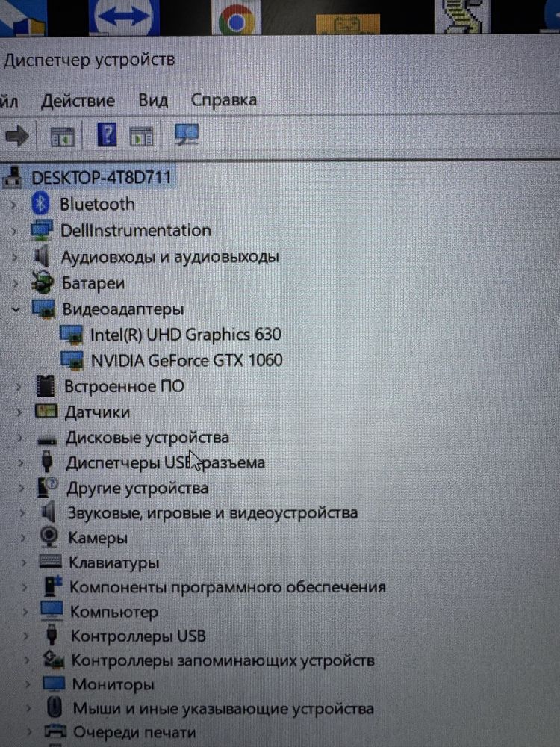The image size is (560, 747).
Task: Click the Диспетчеры USB-разъема plug icon
Action: [x=46, y=462]
